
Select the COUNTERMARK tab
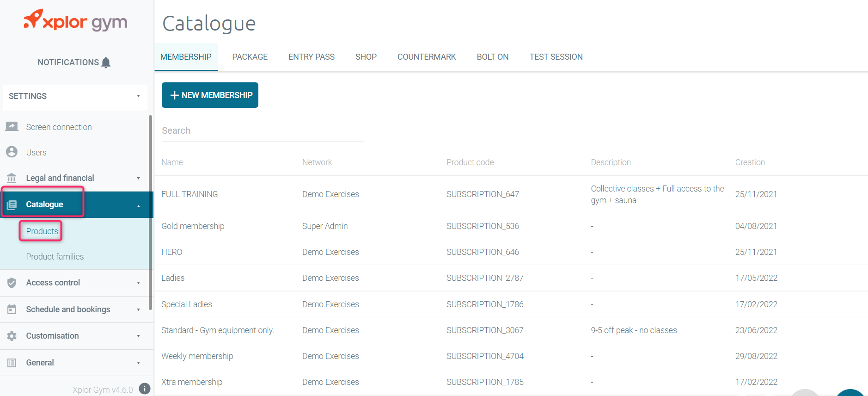point(427,57)
